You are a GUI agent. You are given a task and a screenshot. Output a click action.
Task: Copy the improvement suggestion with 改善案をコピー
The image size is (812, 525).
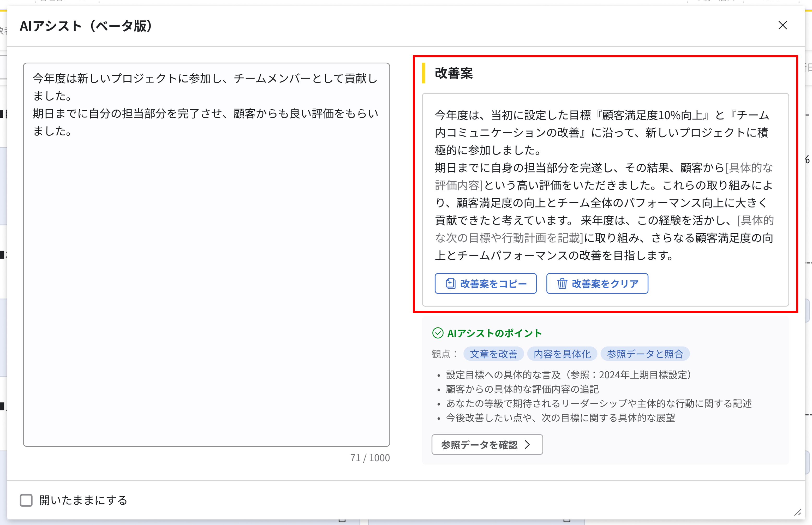point(485,283)
